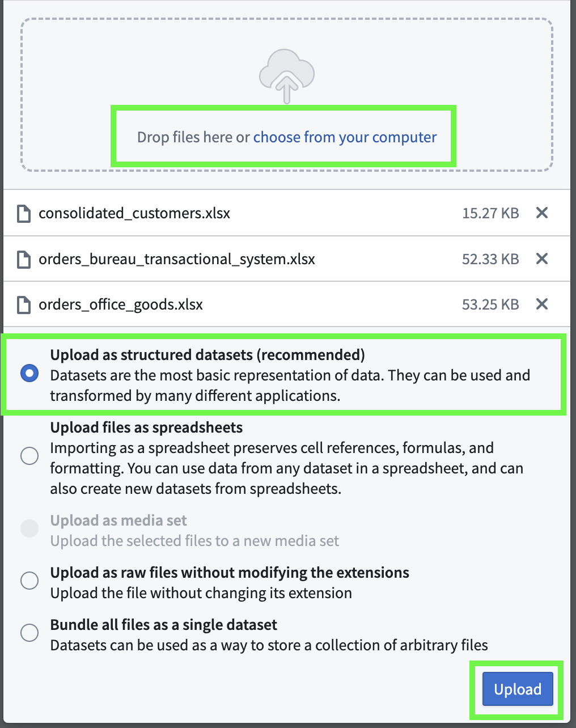Click the consolidated_customers.xlsx file name
The height and width of the screenshot is (728, 576).
(x=134, y=213)
